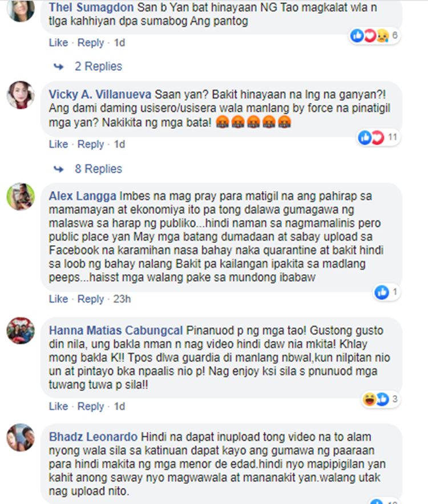Like Alex Langga's comment
Image resolution: width=428 pixels, height=504 pixels.
click(59, 299)
